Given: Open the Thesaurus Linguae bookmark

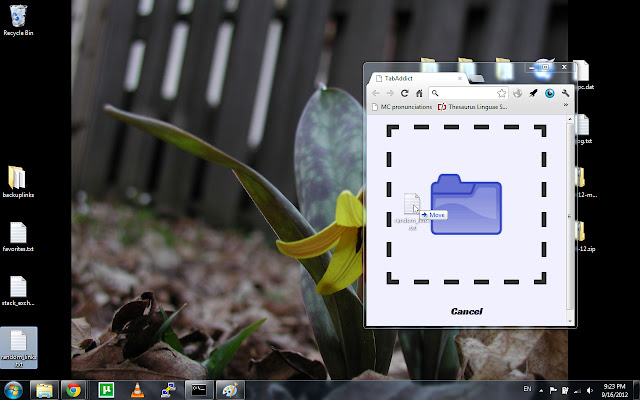Looking at the screenshot, I should [x=473, y=107].
